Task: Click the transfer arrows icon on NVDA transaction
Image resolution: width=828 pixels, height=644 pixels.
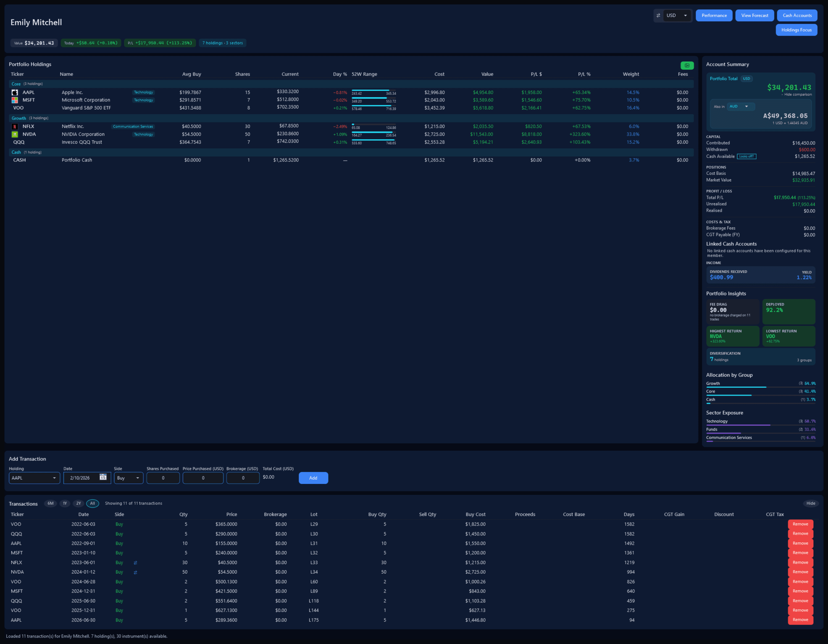Action: (x=135, y=572)
